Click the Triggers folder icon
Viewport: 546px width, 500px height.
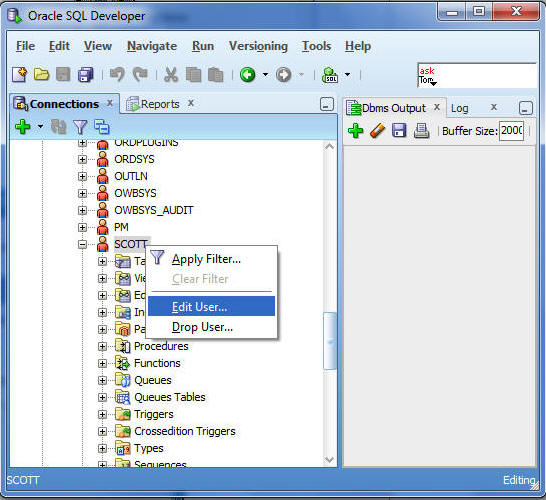pyautogui.click(x=123, y=414)
